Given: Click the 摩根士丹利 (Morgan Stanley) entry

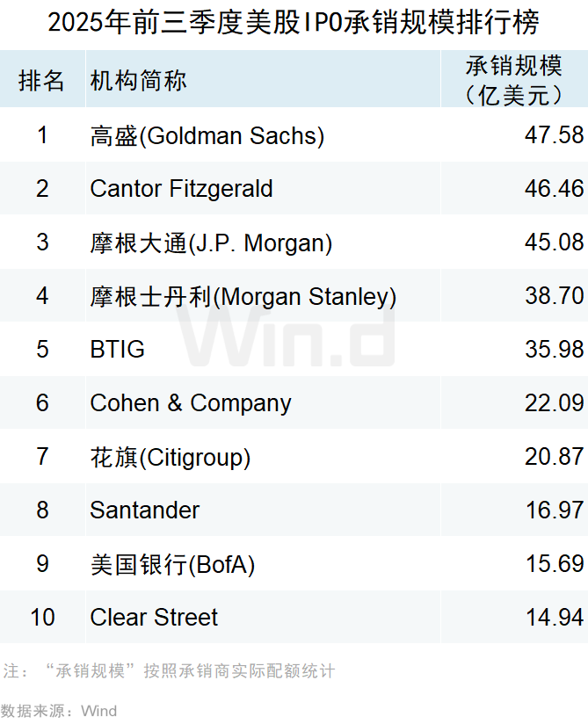Looking at the screenshot, I should pyautogui.click(x=243, y=296).
